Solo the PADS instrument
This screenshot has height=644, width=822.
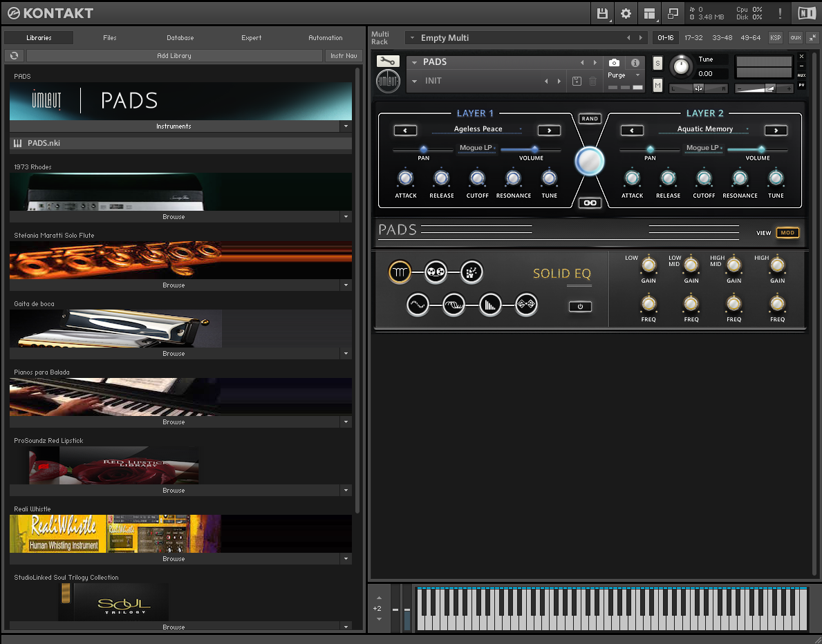click(657, 64)
